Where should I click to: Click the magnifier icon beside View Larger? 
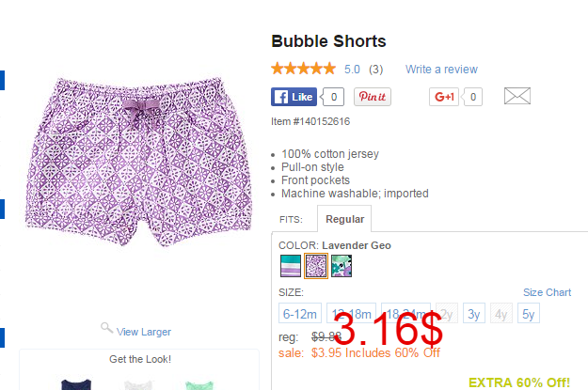(106, 328)
